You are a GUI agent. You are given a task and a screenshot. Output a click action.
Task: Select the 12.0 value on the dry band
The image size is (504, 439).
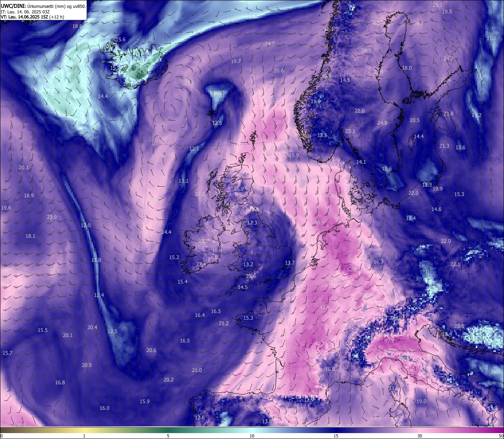click(85, 226)
